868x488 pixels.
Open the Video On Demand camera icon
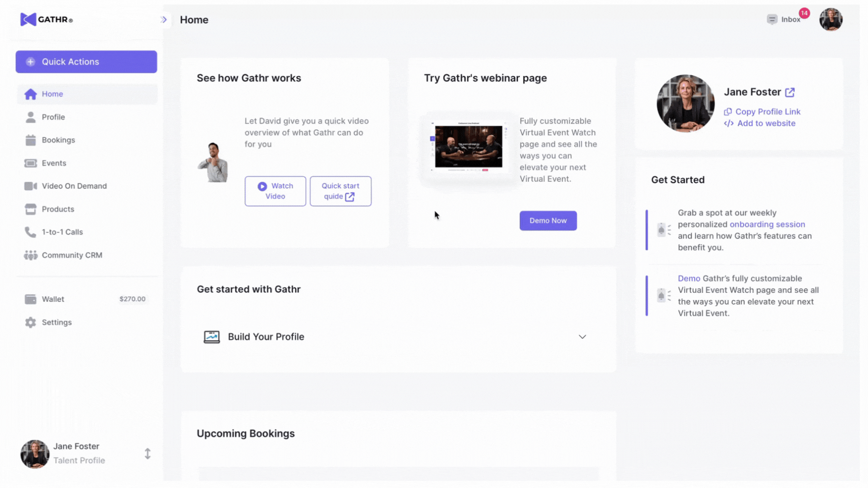click(30, 186)
